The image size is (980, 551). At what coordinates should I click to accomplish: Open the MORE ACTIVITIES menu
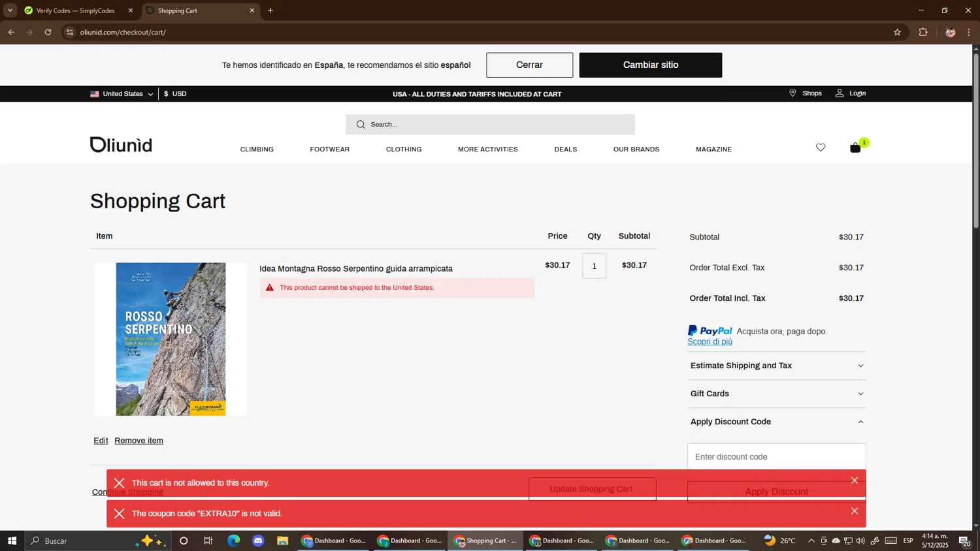pyautogui.click(x=488, y=150)
